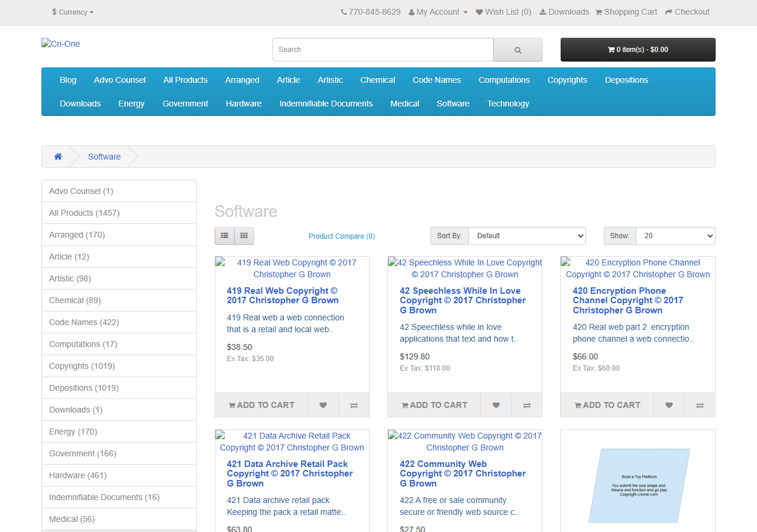Image resolution: width=757 pixels, height=532 pixels.
Task: Switch to grid view layout
Action: 244,236
